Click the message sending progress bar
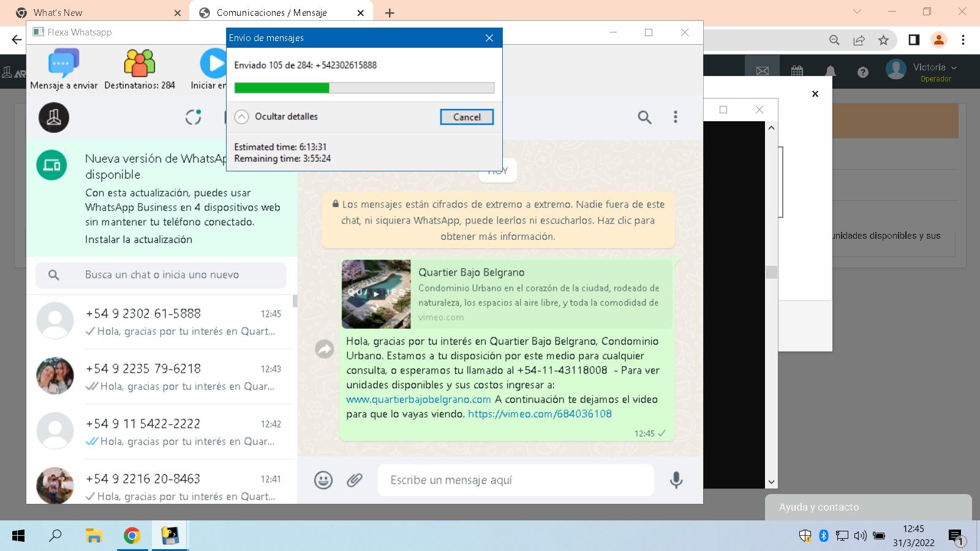 pos(364,88)
